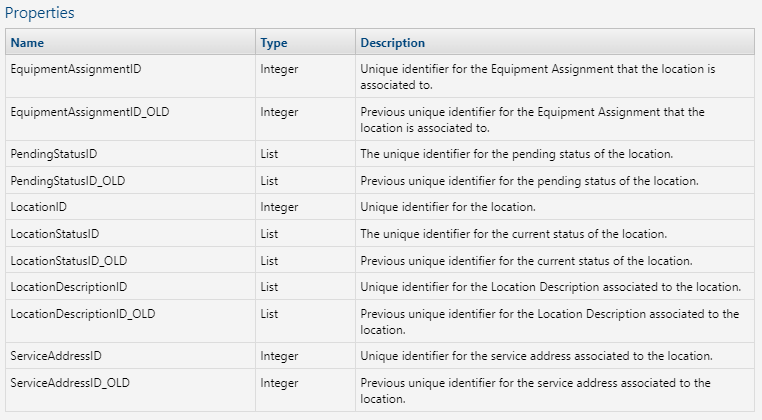The width and height of the screenshot is (762, 420).
Task: Select Integer type of ServiceAddressID row
Action: (x=279, y=356)
